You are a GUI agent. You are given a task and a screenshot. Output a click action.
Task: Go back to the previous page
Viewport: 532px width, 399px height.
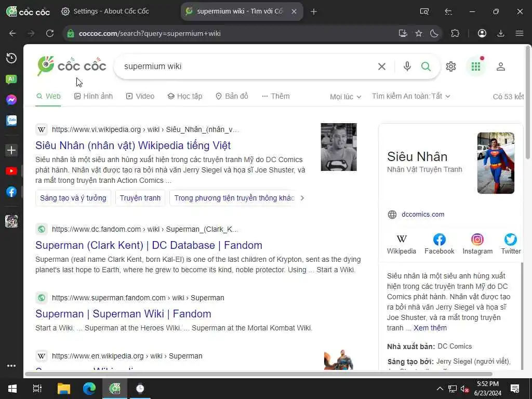click(x=12, y=33)
